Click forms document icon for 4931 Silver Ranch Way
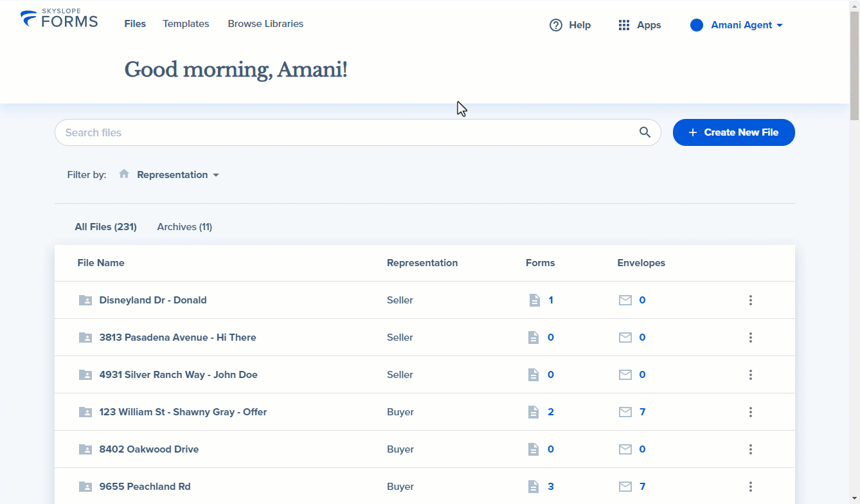 click(x=533, y=375)
